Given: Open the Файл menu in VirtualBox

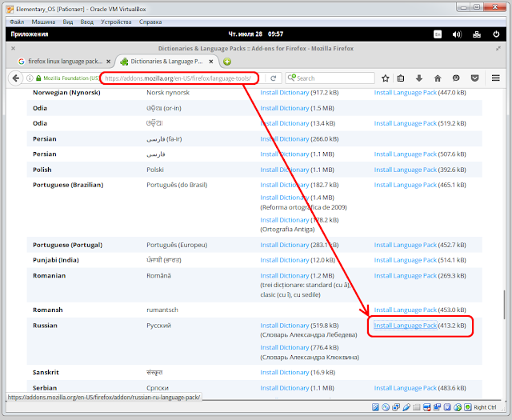Looking at the screenshot, I should [x=17, y=22].
